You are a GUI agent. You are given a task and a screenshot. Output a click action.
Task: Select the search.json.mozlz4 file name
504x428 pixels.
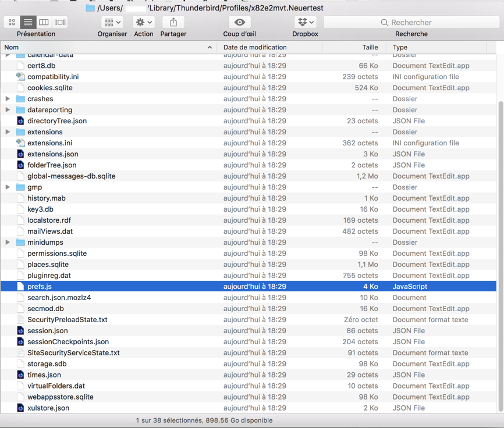click(59, 297)
